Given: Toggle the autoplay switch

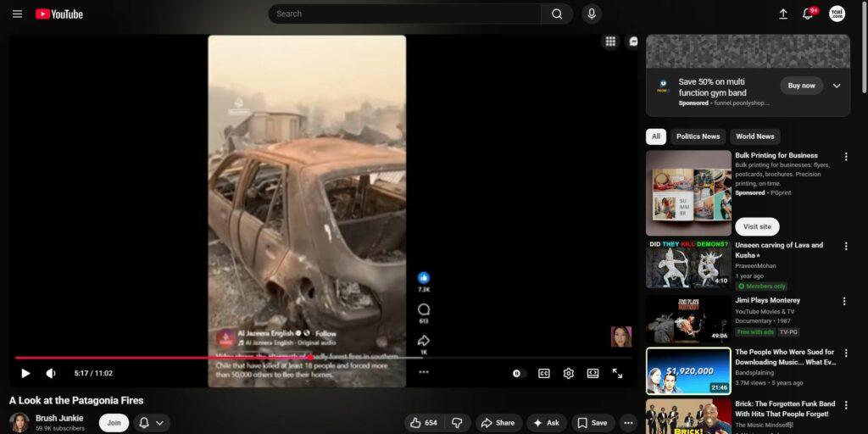Looking at the screenshot, I should coord(518,373).
